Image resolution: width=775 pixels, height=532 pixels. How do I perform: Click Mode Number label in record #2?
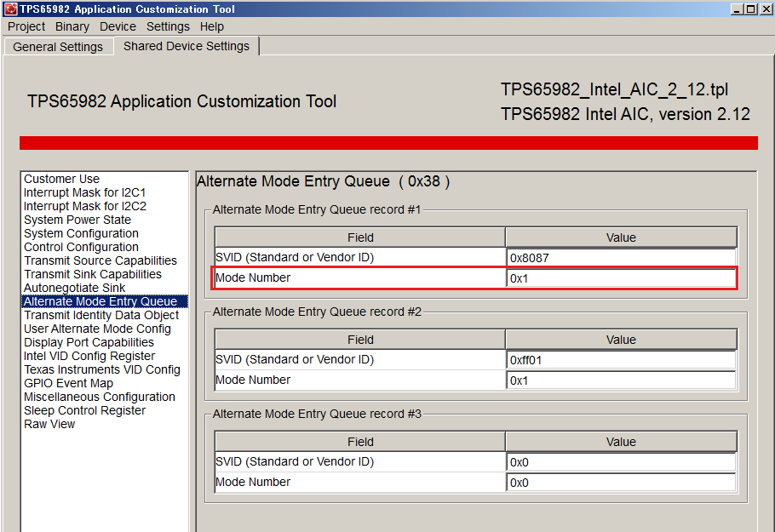point(360,380)
